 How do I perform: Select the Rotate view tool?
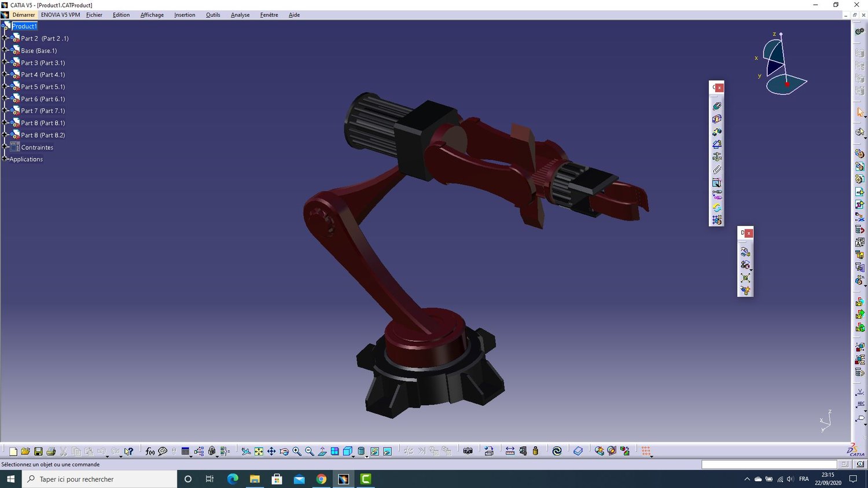pyautogui.click(x=284, y=452)
